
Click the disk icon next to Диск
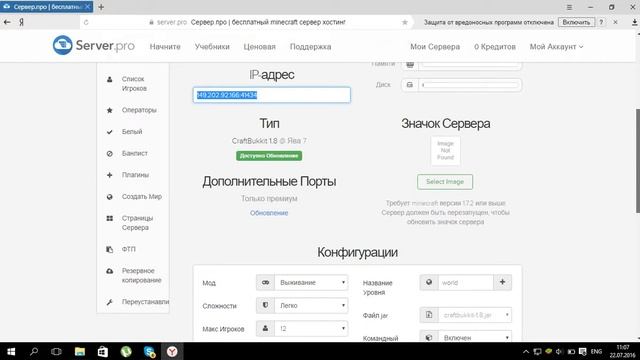pos(410,85)
